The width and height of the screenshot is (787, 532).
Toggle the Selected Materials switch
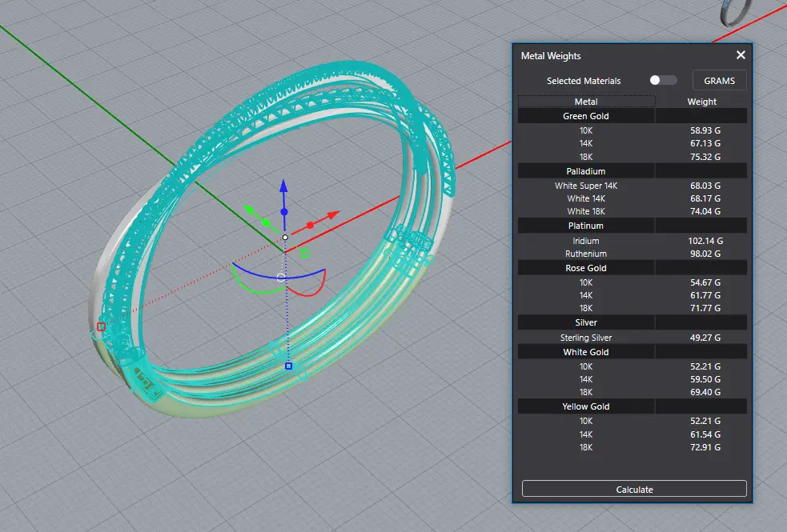click(x=663, y=80)
